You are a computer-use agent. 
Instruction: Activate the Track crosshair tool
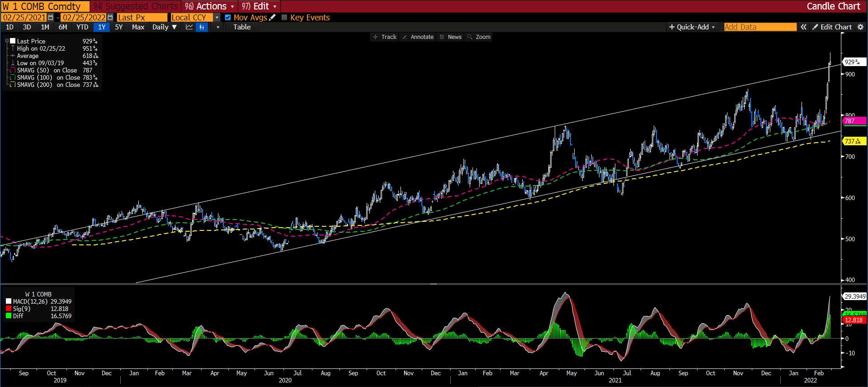tap(385, 37)
